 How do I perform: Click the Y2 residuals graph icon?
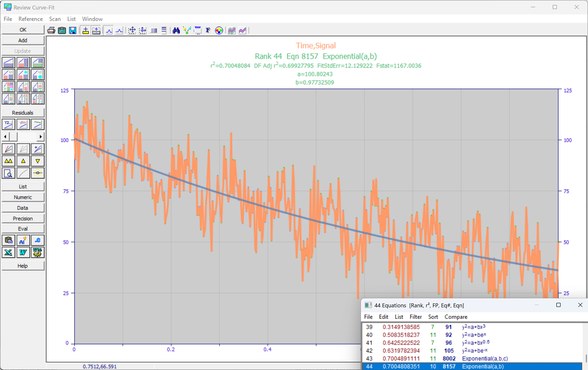pos(8,124)
